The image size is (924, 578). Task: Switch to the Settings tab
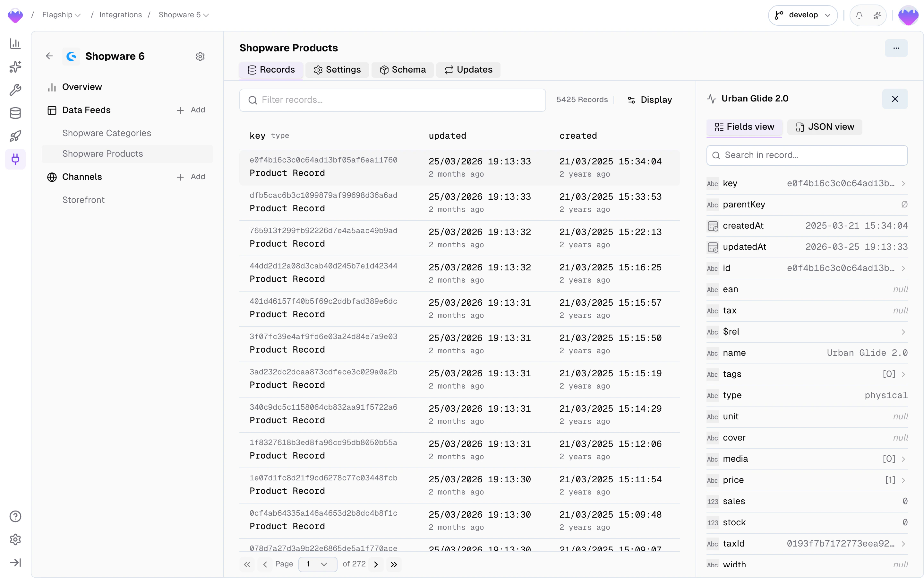(337, 70)
